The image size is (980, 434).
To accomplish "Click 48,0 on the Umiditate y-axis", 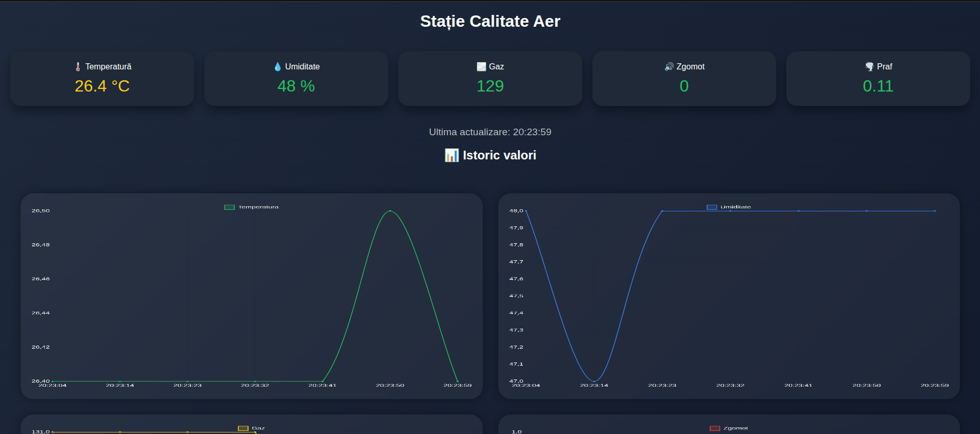I will [516, 211].
